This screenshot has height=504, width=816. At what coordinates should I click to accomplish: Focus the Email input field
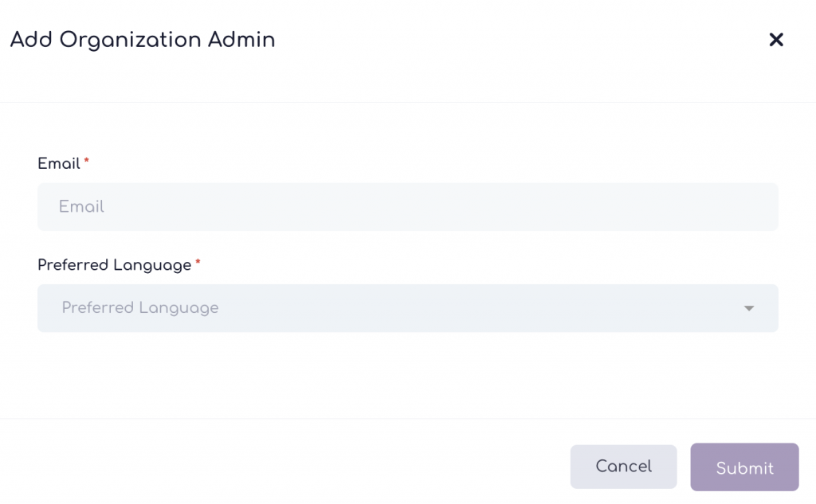tap(407, 207)
